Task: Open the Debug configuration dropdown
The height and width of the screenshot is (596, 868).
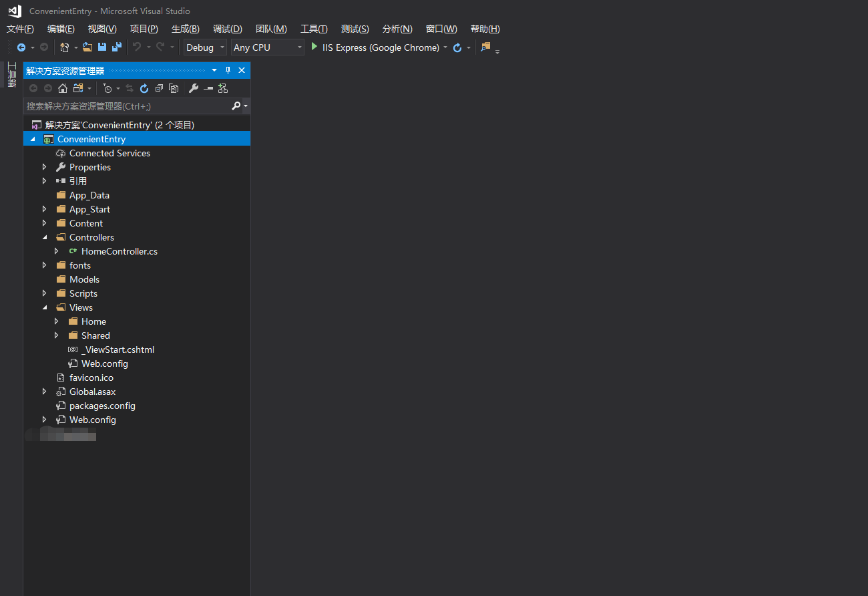Action: click(205, 47)
